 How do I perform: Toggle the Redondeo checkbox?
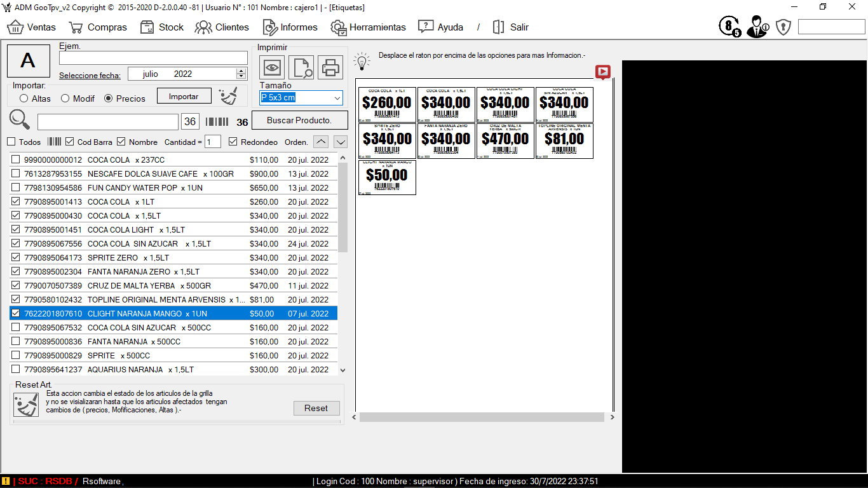tap(233, 142)
